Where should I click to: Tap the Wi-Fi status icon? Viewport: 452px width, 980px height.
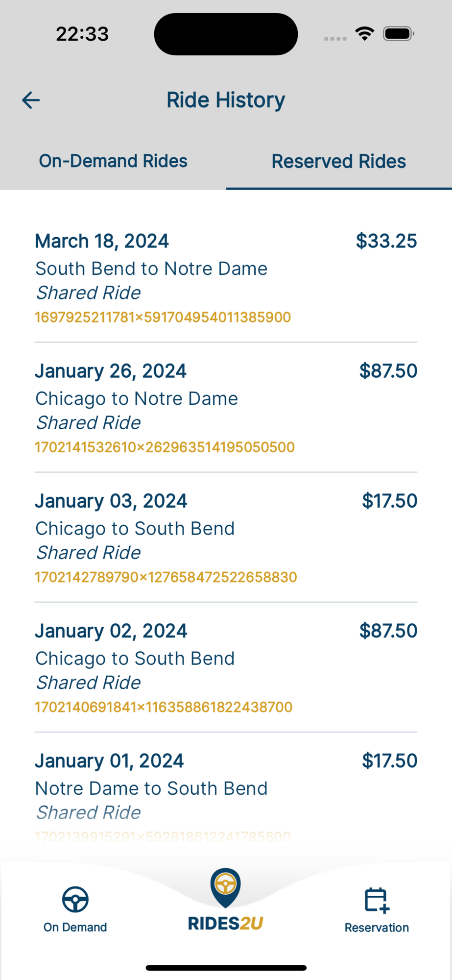tap(364, 34)
